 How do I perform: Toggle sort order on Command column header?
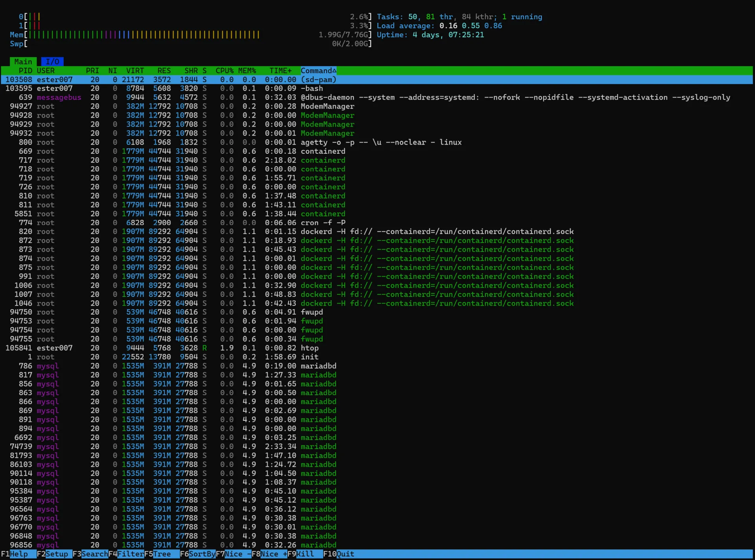click(x=319, y=71)
